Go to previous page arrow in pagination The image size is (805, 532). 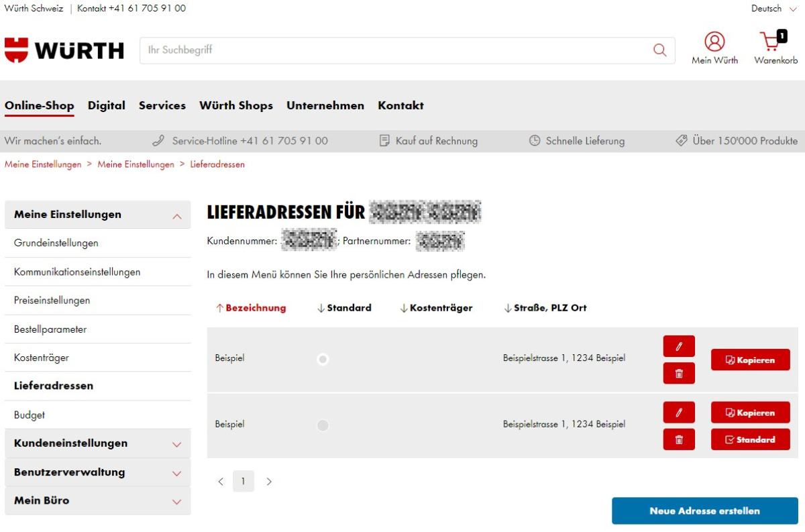[x=221, y=482]
